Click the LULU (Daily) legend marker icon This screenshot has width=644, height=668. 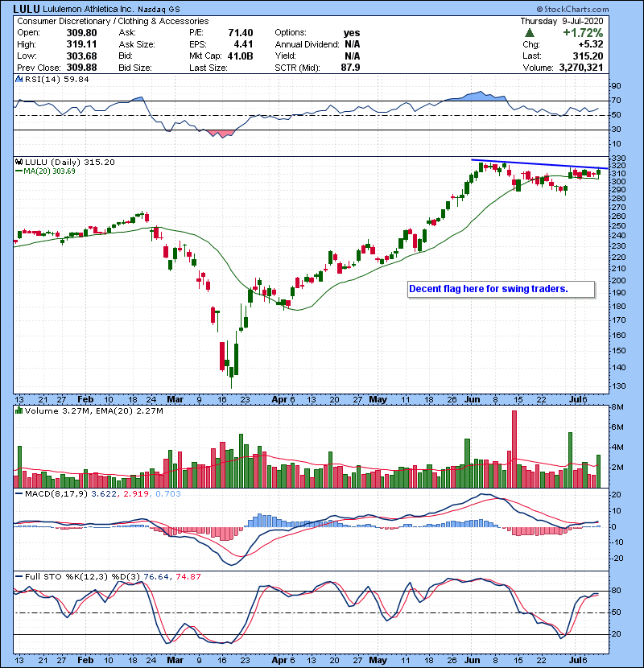[19, 162]
